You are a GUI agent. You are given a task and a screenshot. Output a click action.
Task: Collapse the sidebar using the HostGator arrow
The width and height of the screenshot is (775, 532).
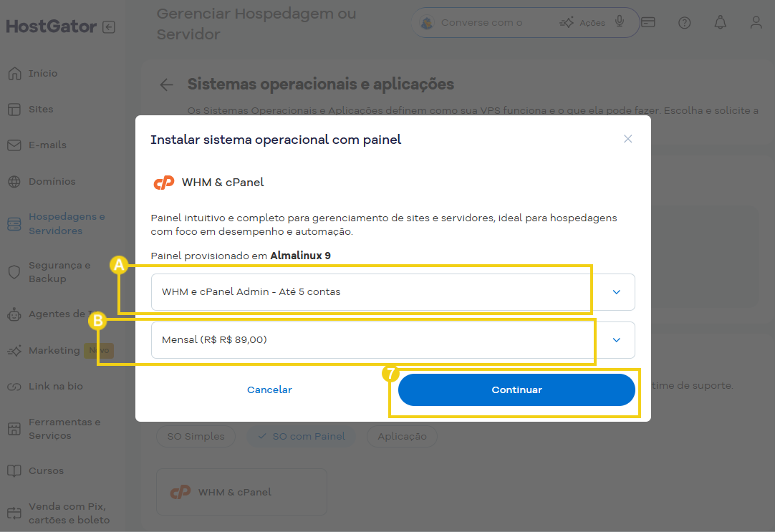(x=109, y=26)
